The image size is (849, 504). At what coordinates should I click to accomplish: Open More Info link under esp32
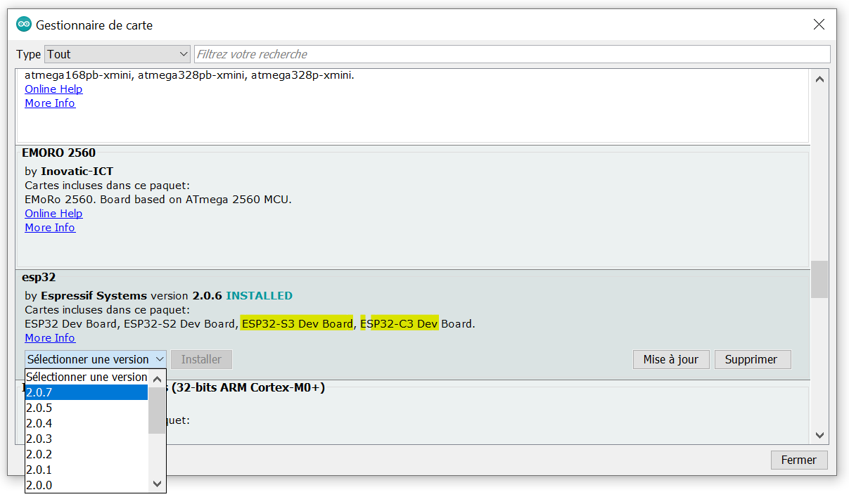pyautogui.click(x=50, y=338)
